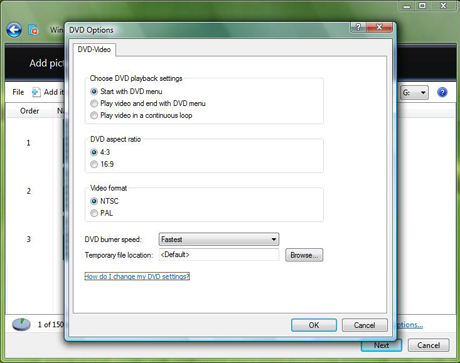The width and height of the screenshot is (460, 363).
Task: Click the dialog's question mark help button
Action: click(359, 27)
